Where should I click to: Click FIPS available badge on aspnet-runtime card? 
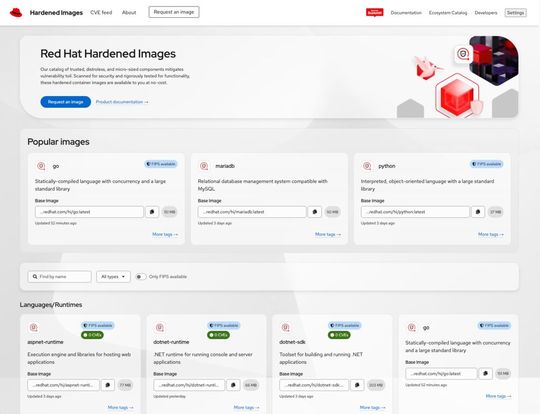click(98, 325)
